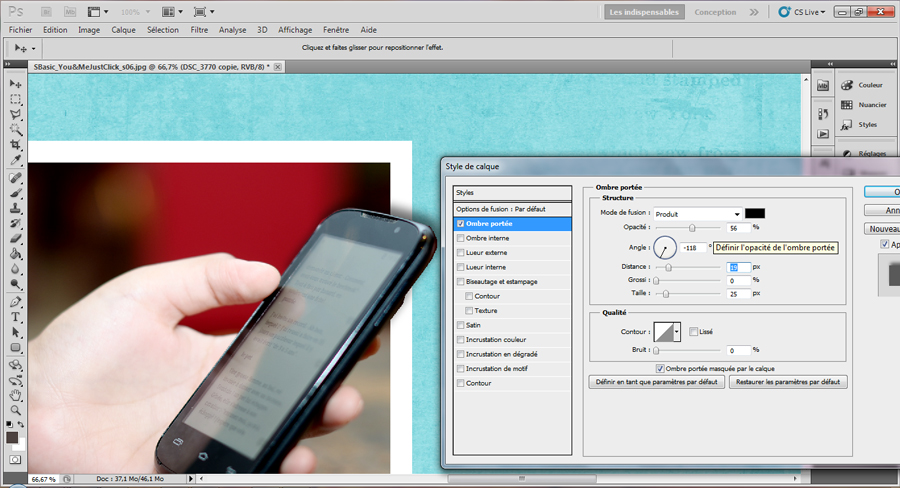The image size is (900, 488).
Task: Select the Paint Bucket tool
Action: 15,254
